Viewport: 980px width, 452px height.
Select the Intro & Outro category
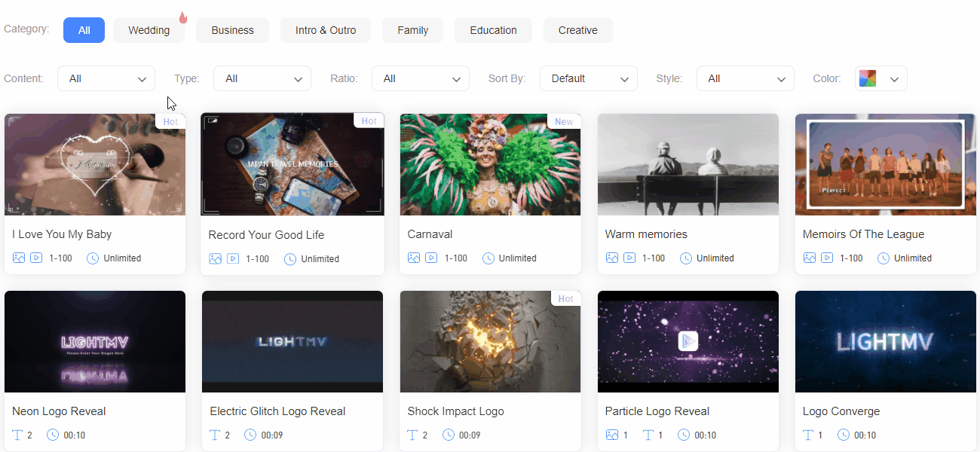pyautogui.click(x=326, y=30)
